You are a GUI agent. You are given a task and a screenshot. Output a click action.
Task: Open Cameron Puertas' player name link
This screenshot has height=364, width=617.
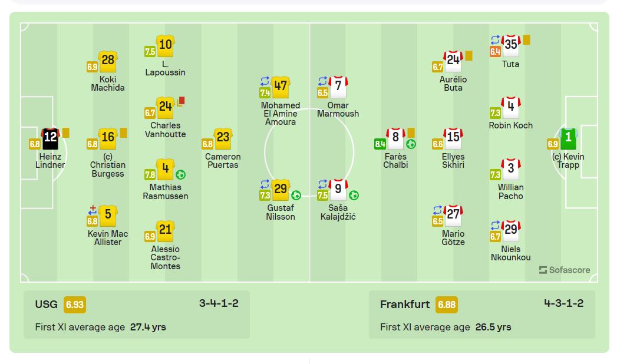(x=223, y=161)
